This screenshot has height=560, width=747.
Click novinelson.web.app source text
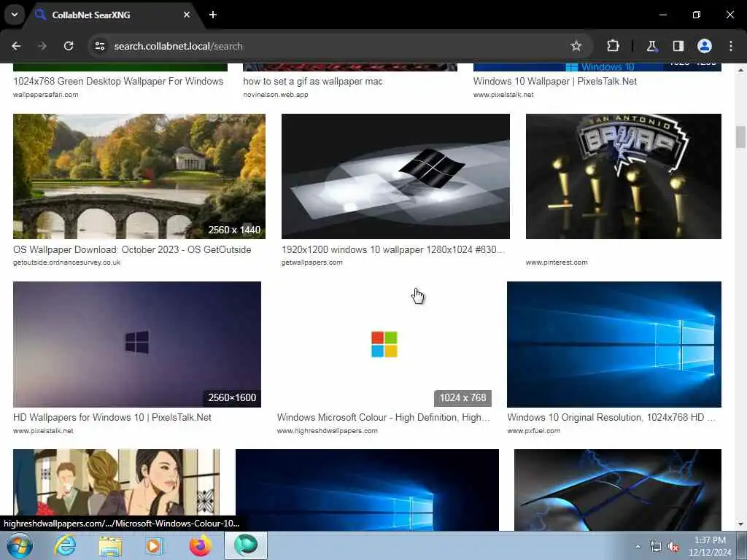coord(275,95)
